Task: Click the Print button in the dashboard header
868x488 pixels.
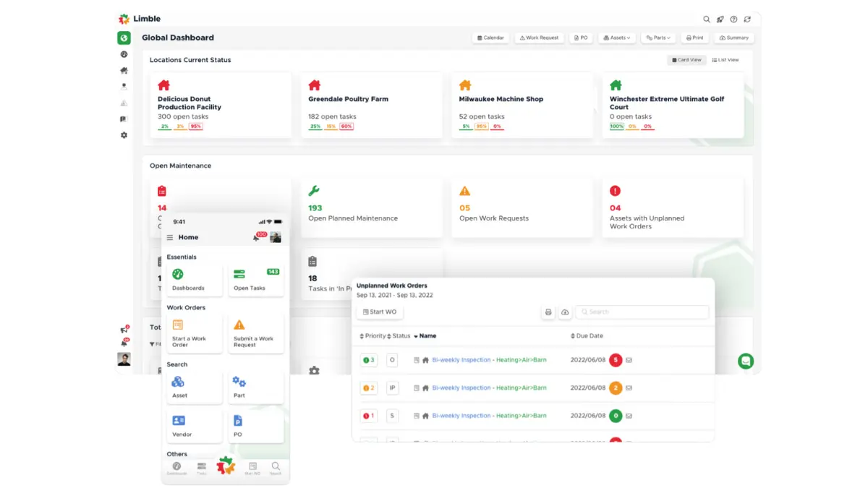Action: pos(695,38)
